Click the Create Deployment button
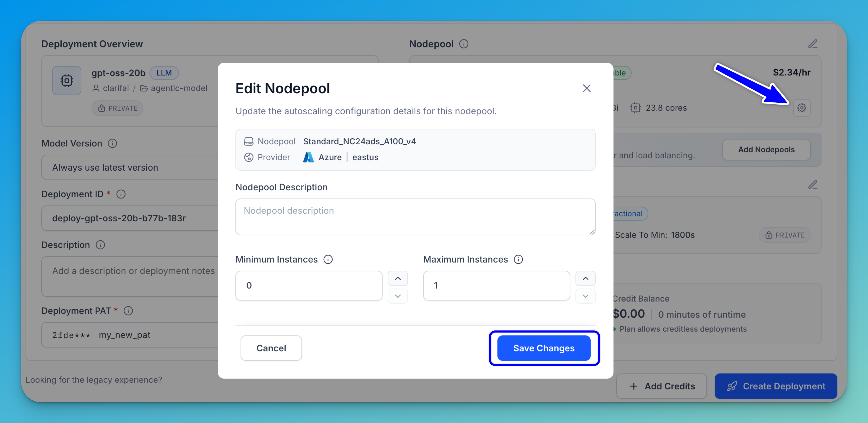This screenshot has height=423, width=868. coord(775,386)
